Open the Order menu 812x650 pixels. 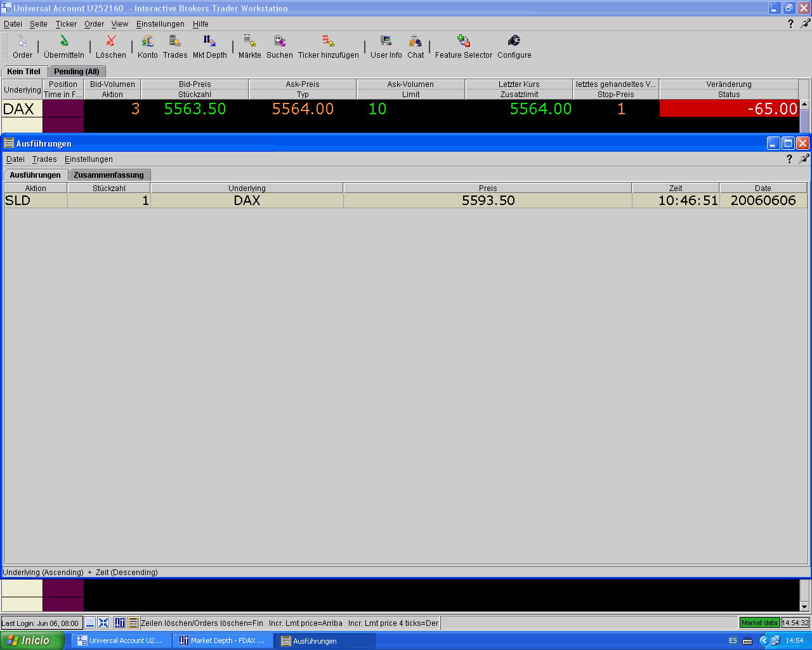[94, 24]
